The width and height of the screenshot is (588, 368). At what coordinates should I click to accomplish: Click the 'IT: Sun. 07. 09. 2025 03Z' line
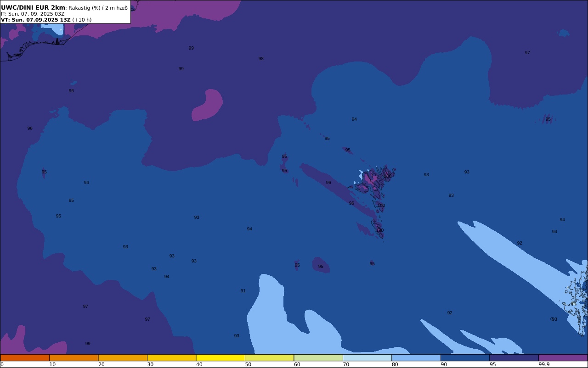click(33, 14)
